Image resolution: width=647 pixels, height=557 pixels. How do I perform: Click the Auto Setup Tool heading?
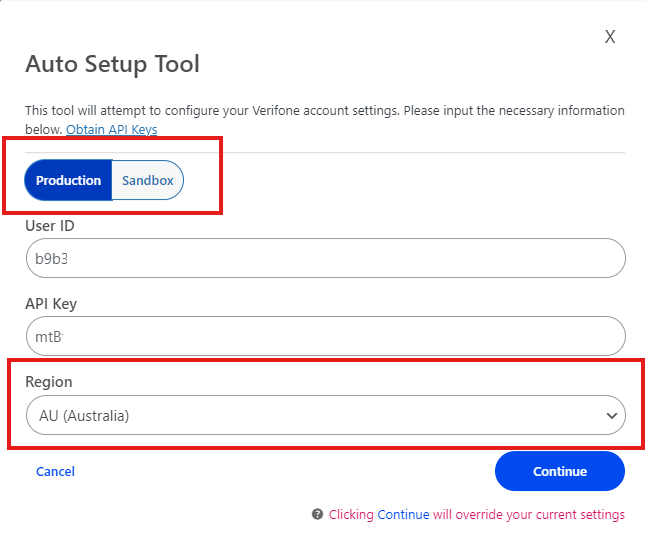(x=112, y=65)
